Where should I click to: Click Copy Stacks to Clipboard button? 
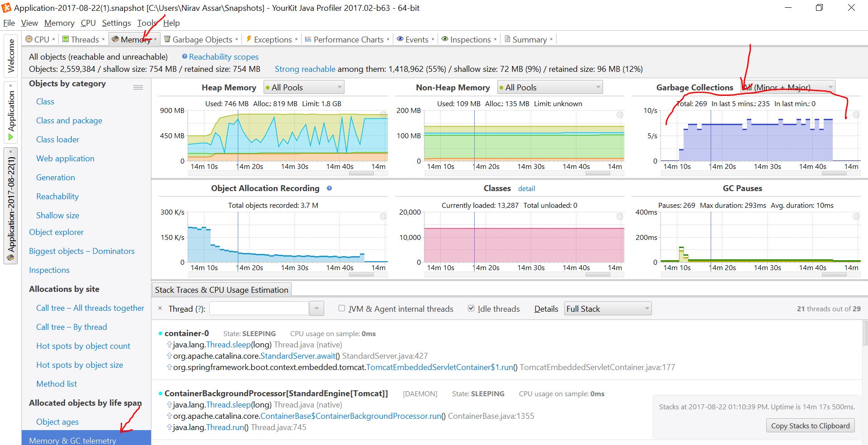tap(811, 426)
